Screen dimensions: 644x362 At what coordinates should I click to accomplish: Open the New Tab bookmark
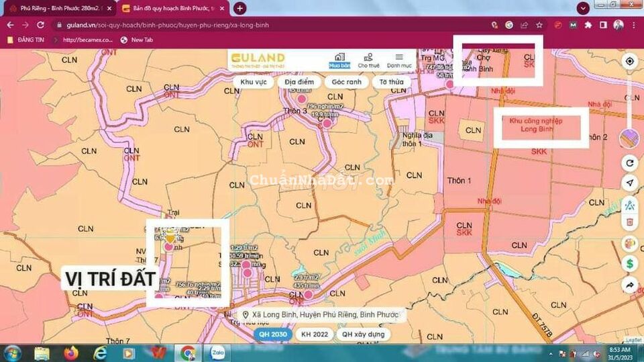pyautogui.click(x=136, y=40)
